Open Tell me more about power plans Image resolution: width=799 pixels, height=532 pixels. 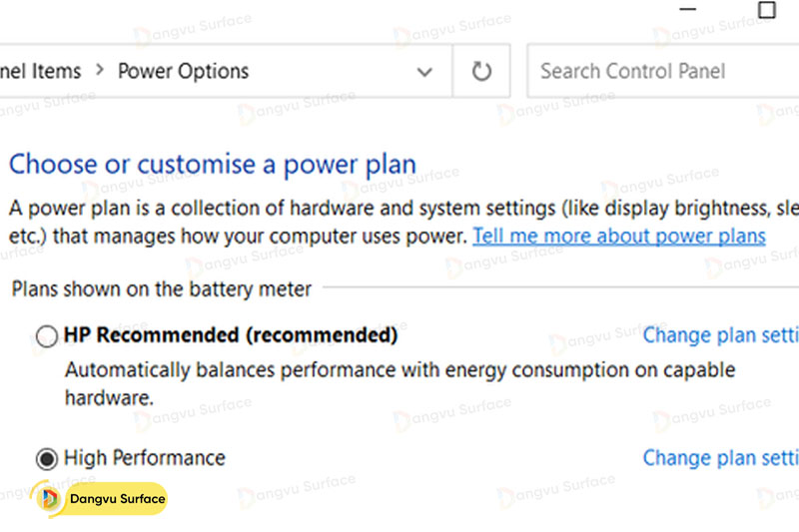(x=619, y=237)
